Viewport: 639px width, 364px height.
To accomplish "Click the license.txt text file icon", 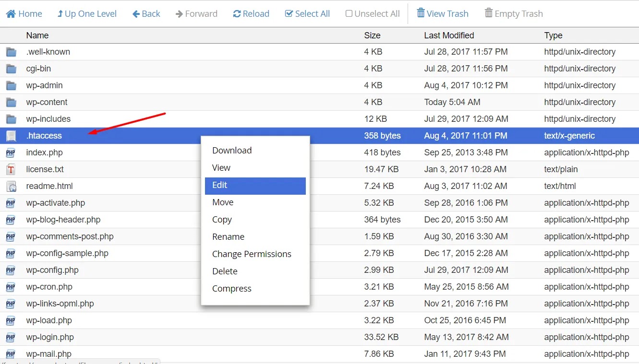I will [11, 169].
